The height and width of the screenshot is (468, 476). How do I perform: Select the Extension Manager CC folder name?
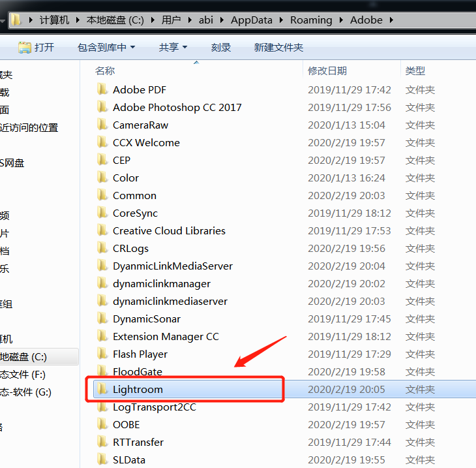click(x=166, y=336)
